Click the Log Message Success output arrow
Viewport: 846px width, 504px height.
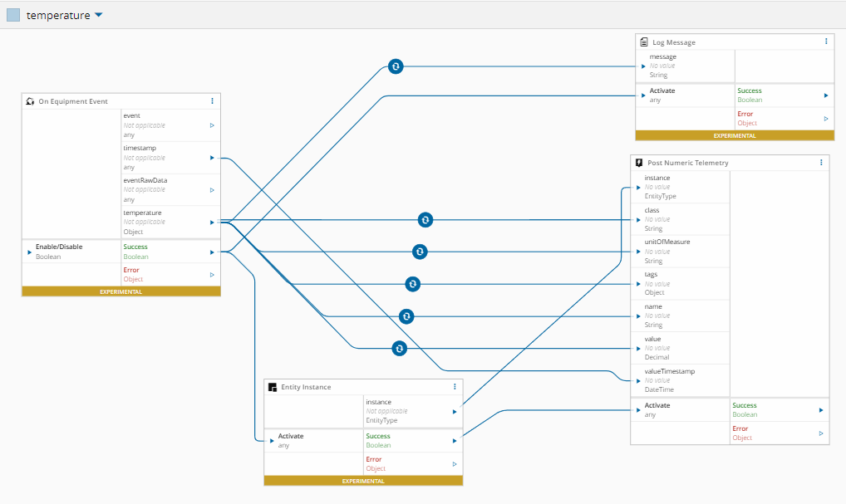point(825,95)
